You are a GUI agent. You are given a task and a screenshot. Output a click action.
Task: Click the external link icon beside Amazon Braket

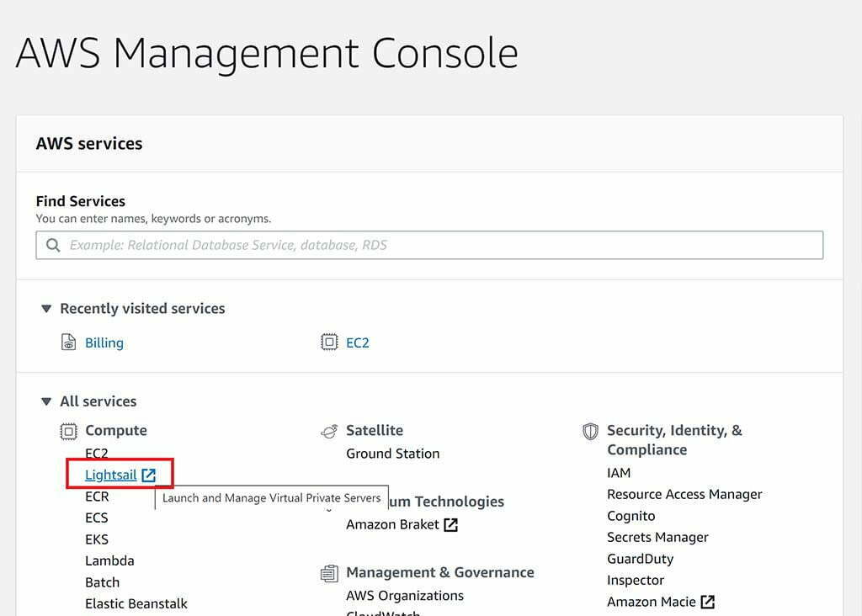pyautogui.click(x=451, y=524)
